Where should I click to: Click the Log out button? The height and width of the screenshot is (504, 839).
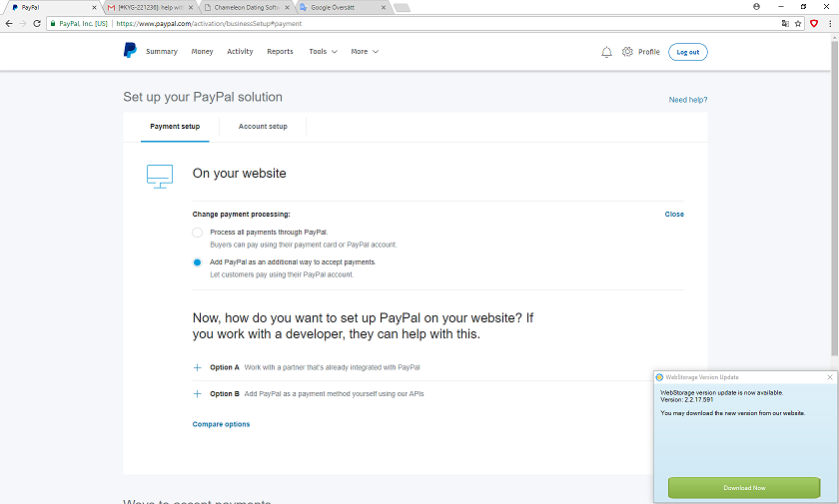point(687,52)
